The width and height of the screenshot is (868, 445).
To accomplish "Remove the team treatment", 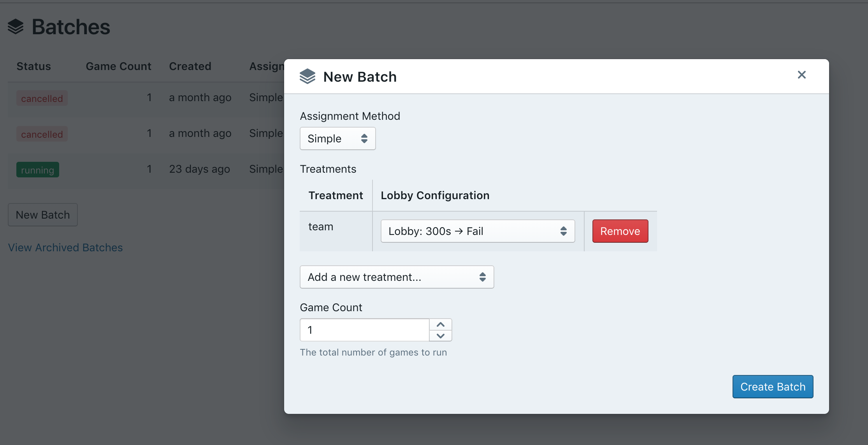I will (620, 231).
